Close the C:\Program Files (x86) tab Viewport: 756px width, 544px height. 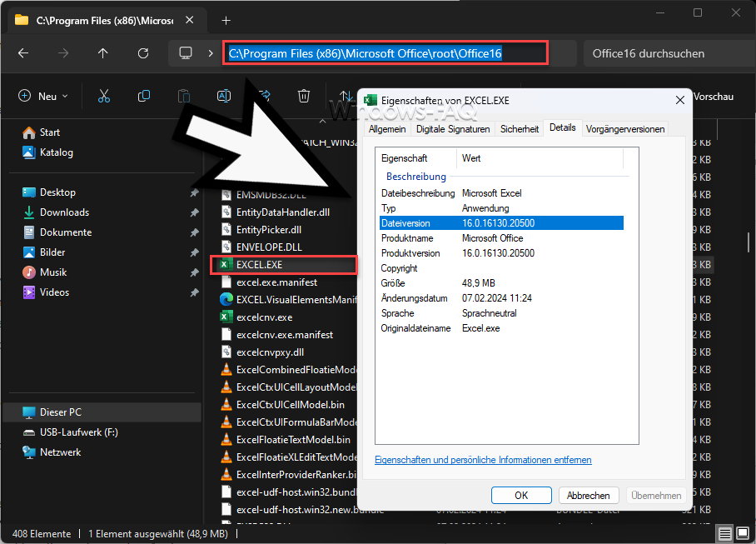pos(190,20)
